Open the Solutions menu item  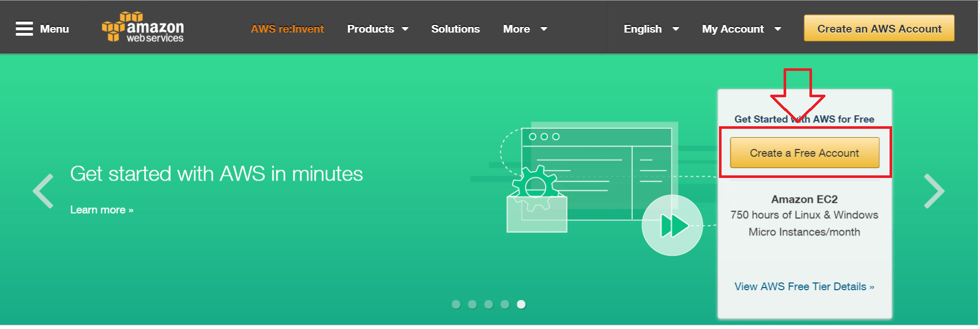[455, 29]
